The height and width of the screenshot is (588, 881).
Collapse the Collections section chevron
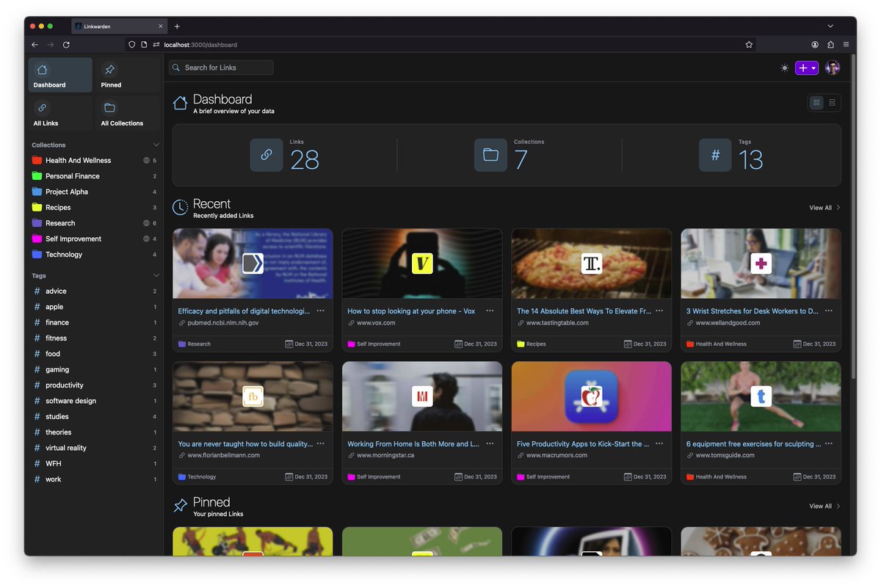(156, 145)
